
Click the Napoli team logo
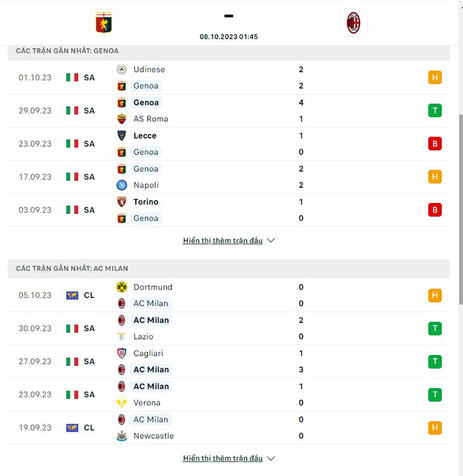click(122, 185)
